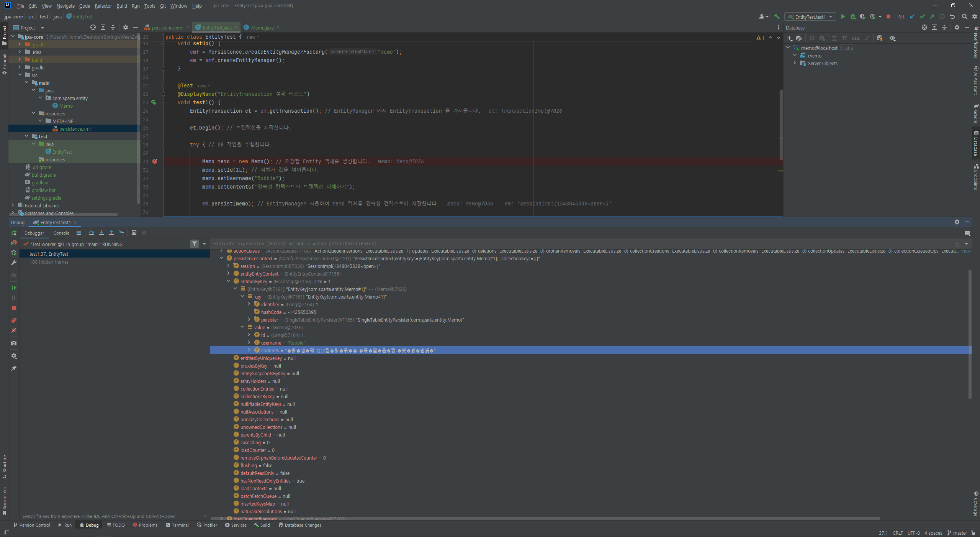Select persistence.xml in the Project tree
980x537 pixels.
click(75, 129)
